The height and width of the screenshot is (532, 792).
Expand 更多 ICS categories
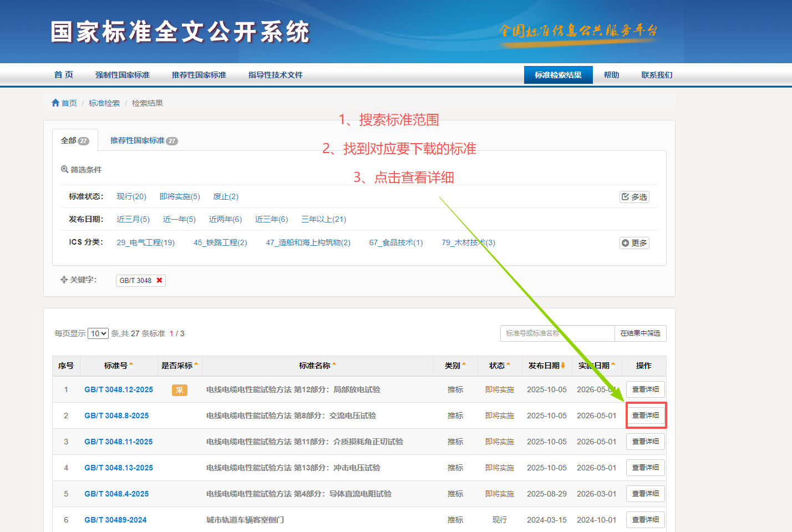click(634, 243)
